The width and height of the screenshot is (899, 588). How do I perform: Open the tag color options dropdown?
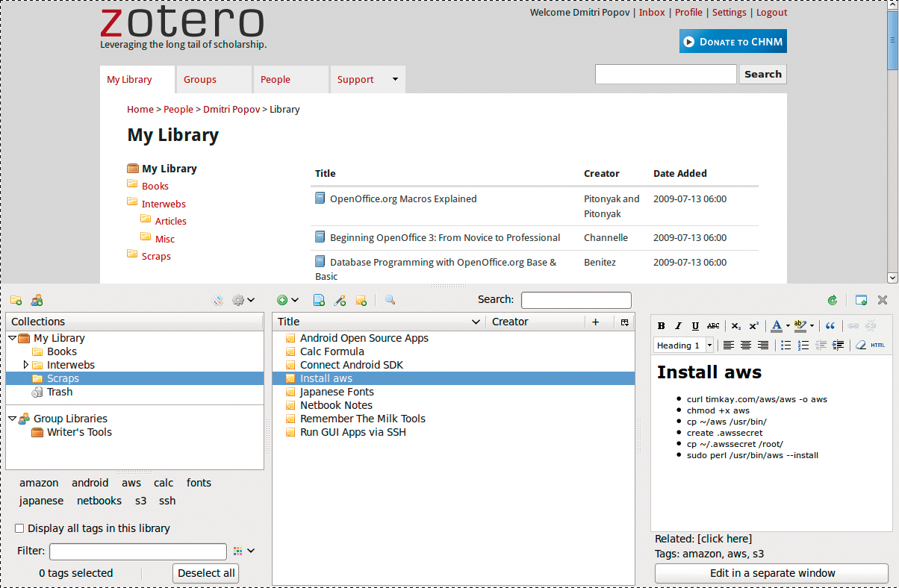coord(244,551)
